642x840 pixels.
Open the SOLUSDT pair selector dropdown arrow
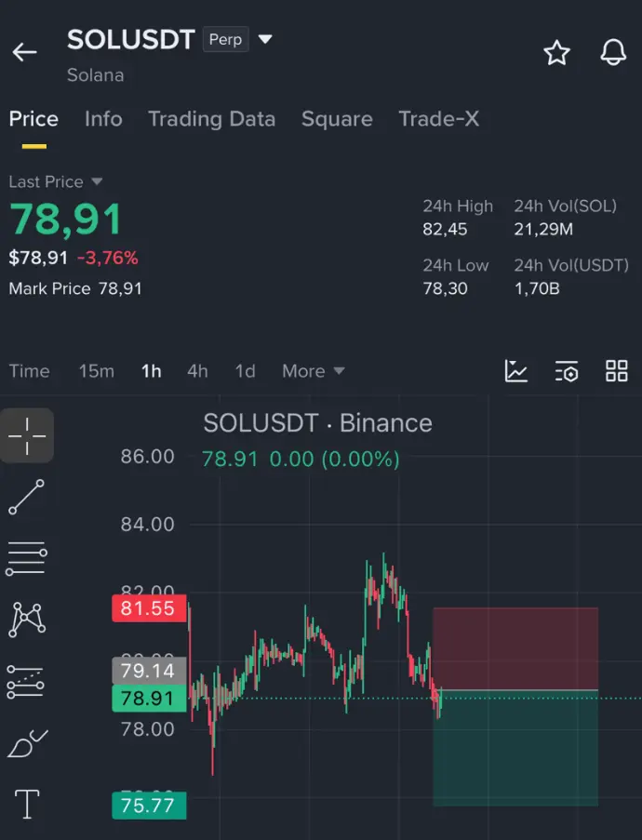[265, 38]
